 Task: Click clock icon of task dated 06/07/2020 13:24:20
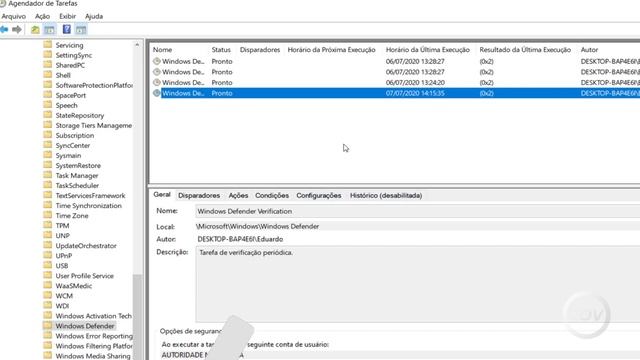[x=157, y=82]
